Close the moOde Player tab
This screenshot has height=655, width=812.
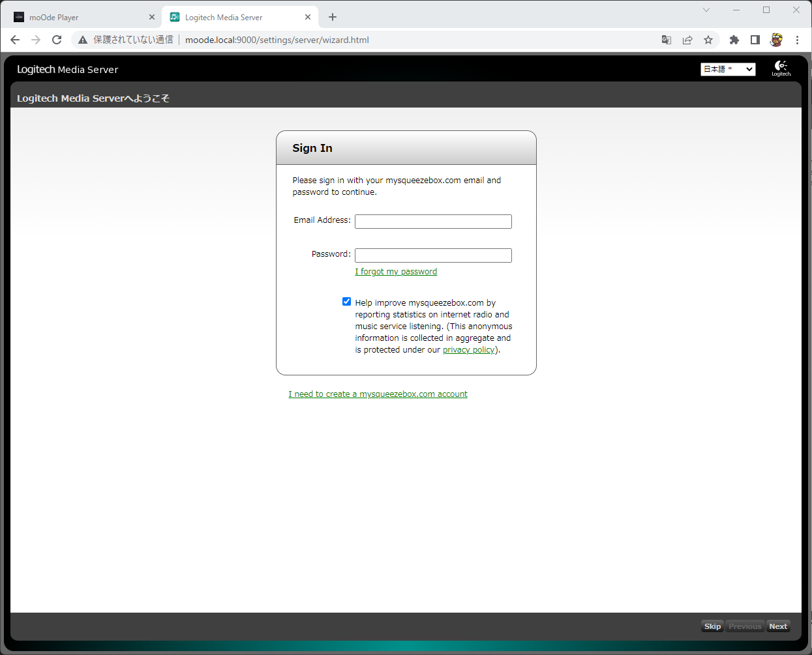pos(152,18)
